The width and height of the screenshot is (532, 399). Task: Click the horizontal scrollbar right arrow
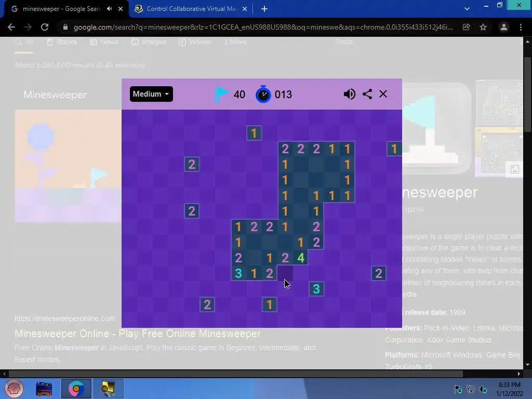click(519, 374)
